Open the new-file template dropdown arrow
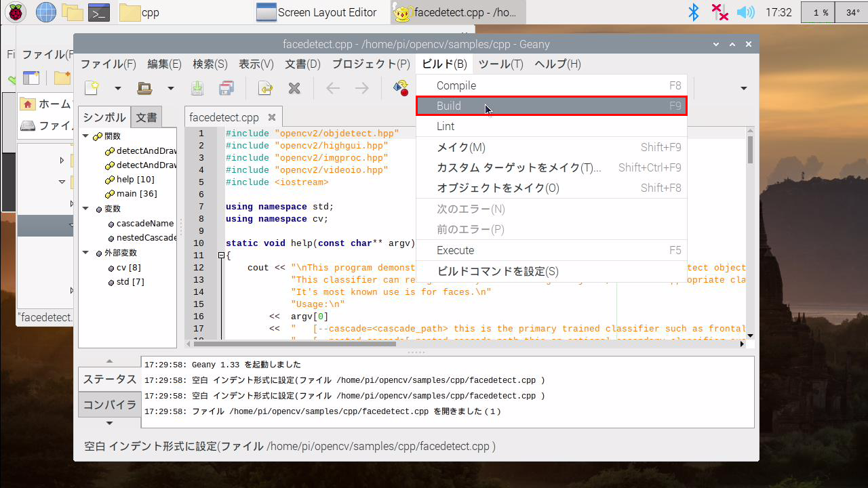 click(x=117, y=88)
